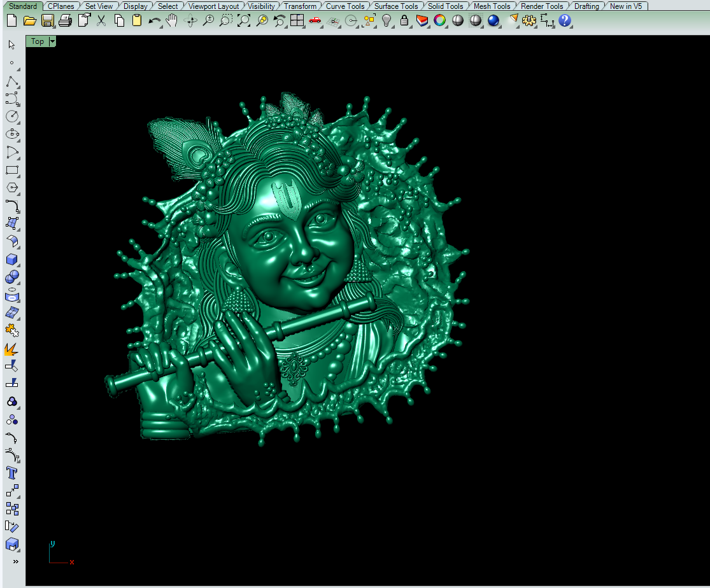Switch to the Curve Tools tab
The height and width of the screenshot is (588, 710).
point(345,6)
